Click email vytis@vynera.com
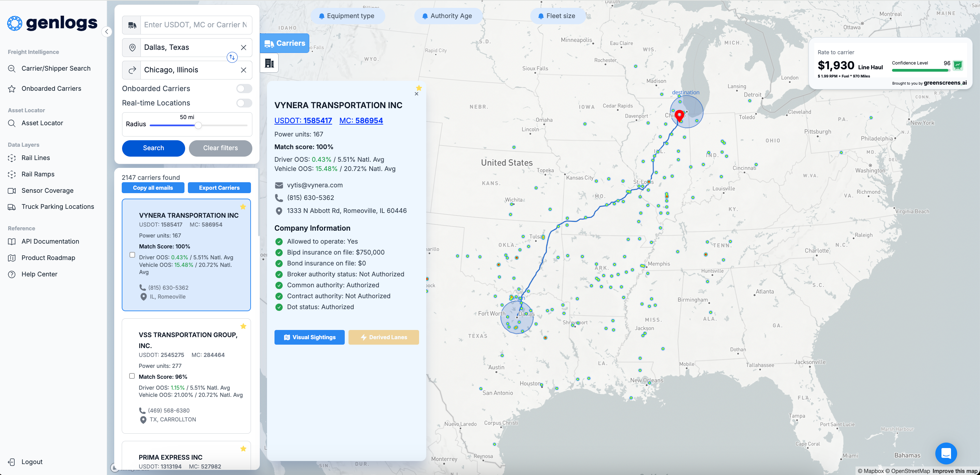The image size is (980, 475). tap(315, 185)
